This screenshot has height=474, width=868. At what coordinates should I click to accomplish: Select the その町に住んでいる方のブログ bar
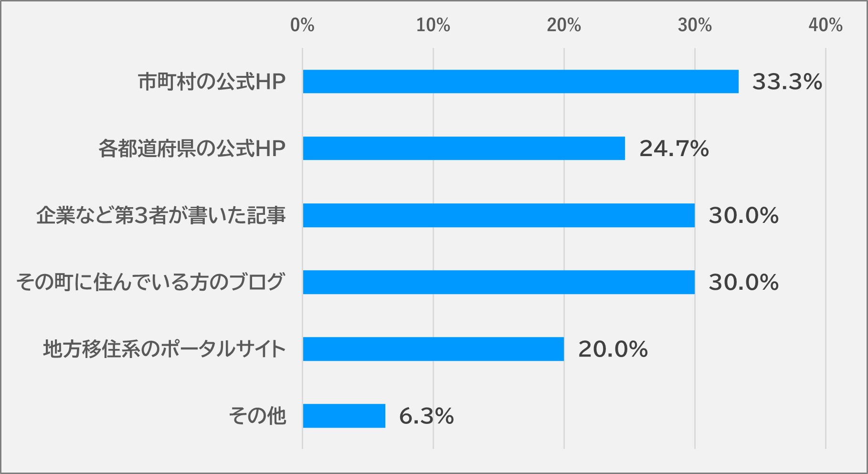[498, 282]
